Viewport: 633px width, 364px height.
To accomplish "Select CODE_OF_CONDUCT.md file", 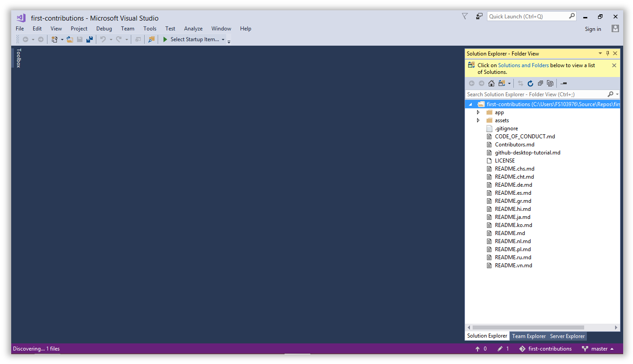I will tap(524, 137).
